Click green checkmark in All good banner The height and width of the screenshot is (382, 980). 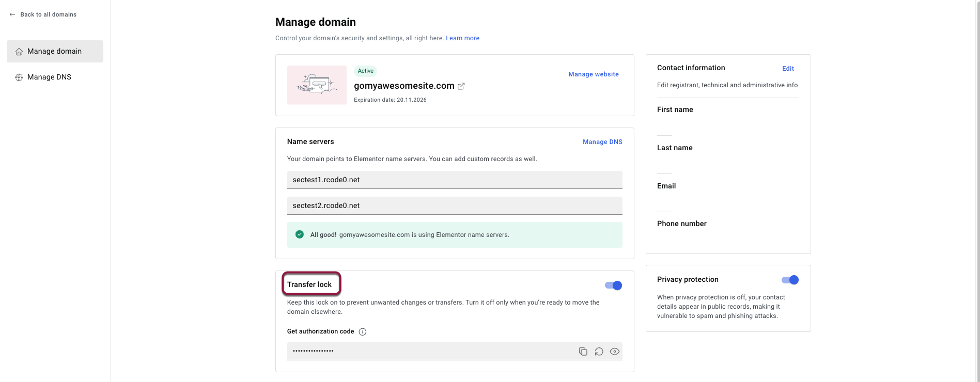coord(300,234)
